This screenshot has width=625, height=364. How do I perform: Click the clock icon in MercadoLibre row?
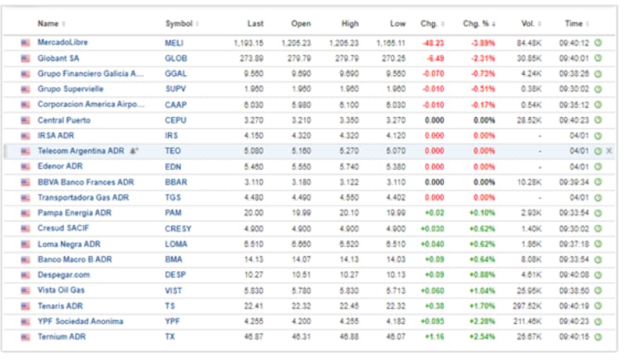pyautogui.click(x=598, y=43)
